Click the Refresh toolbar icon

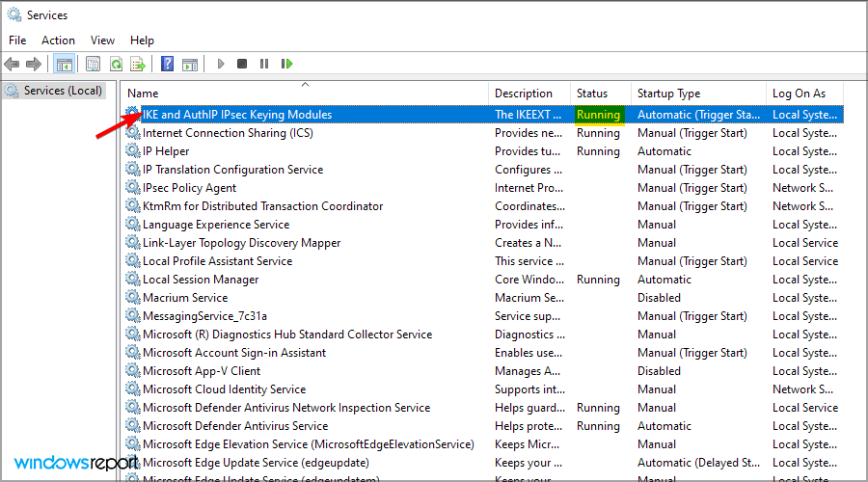(116, 65)
